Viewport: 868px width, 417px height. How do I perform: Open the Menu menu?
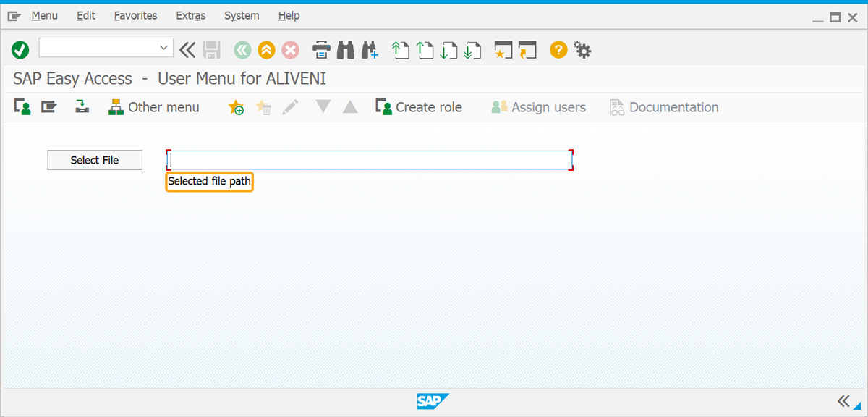(x=45, y=15)
